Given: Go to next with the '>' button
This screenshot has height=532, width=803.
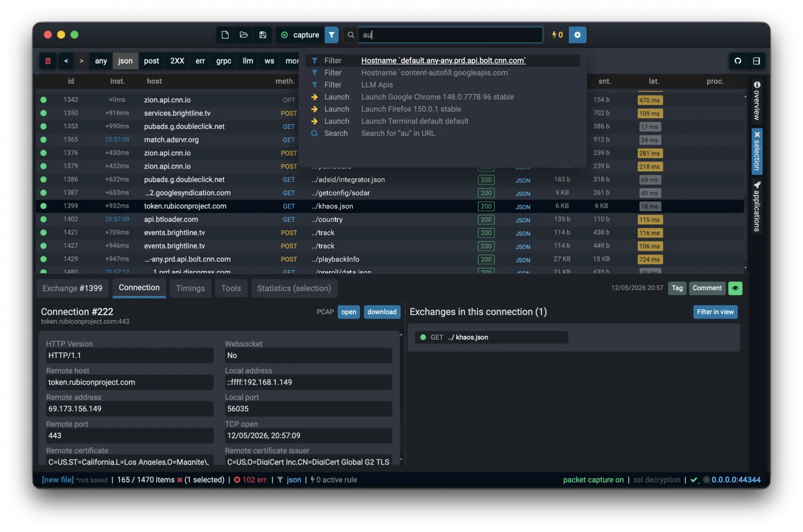Looking at the screenshot, I should point(81,61).
